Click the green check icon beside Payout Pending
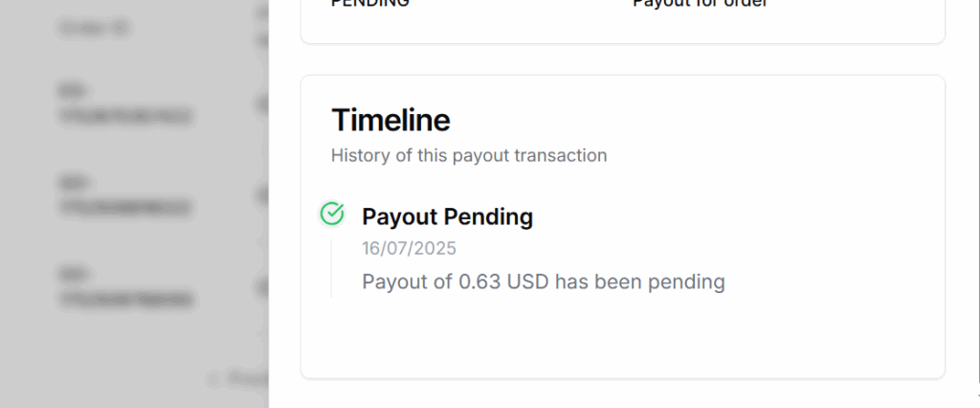 [x=332, y=215]
